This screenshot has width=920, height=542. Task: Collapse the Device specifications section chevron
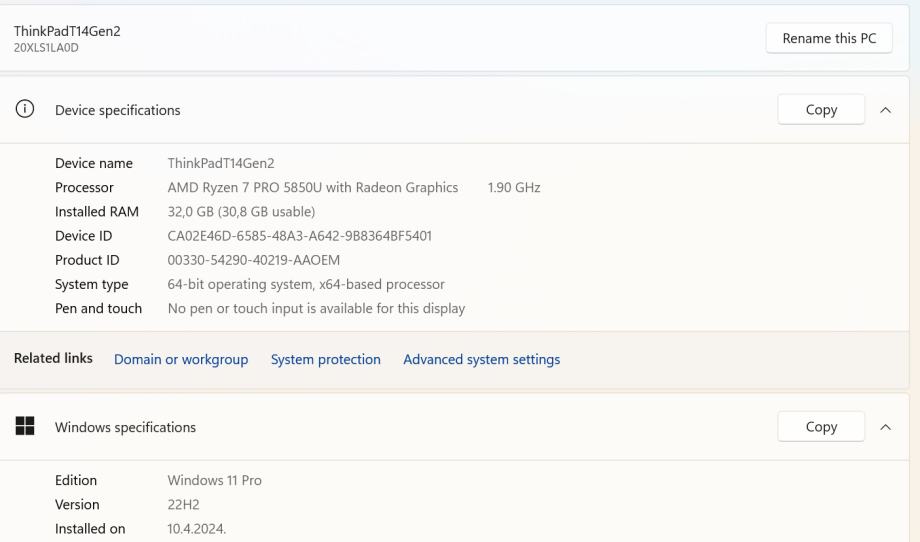point(885,110)
